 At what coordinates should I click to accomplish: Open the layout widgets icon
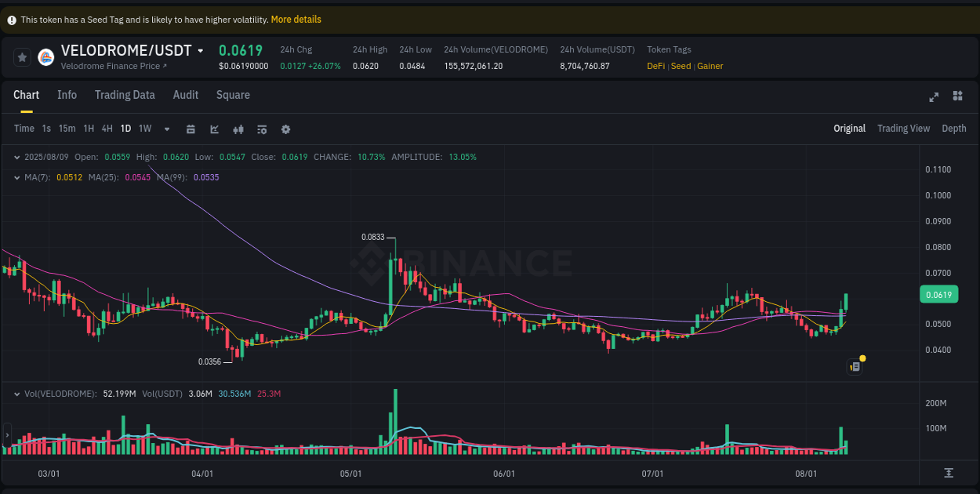click(957, 96)
